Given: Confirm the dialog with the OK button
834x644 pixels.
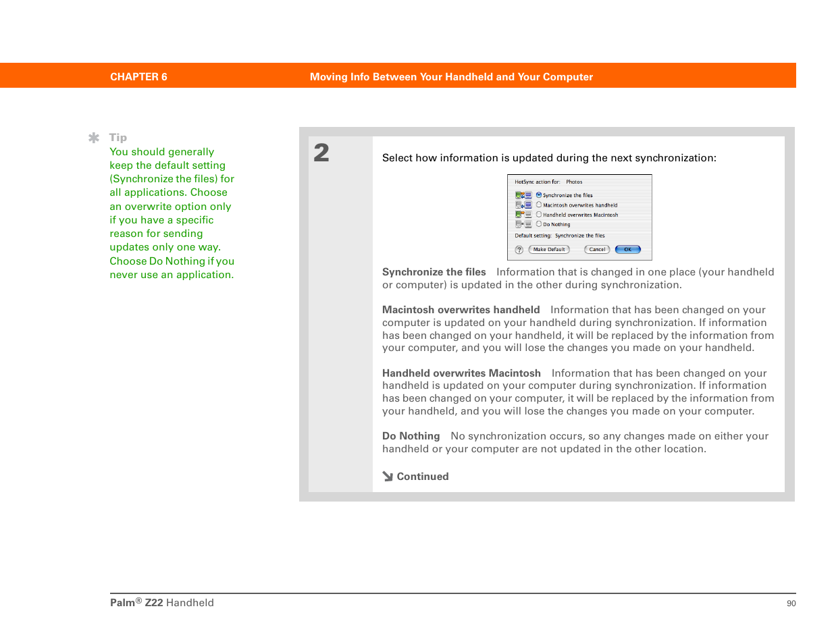Looking at the screenshot, I should pos(628,249).
